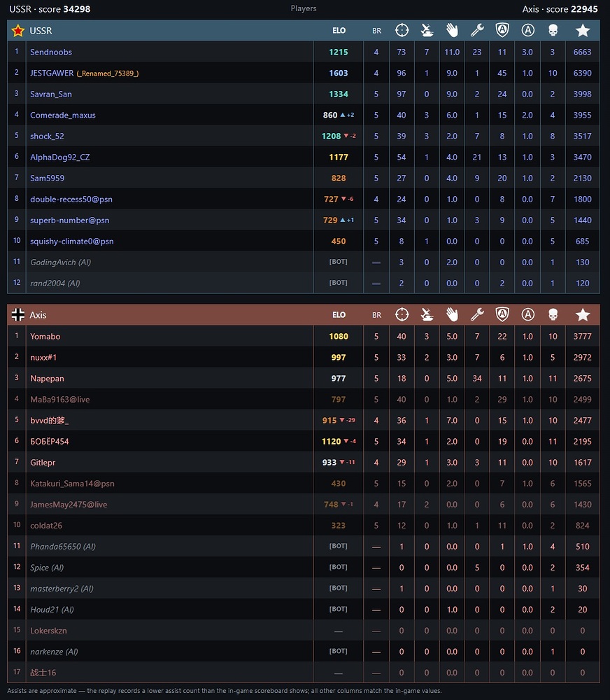Click the Spice (AI) bot name
Image resolution: width=610 pixels, height=700 pixels.
[x=47, y=568]
